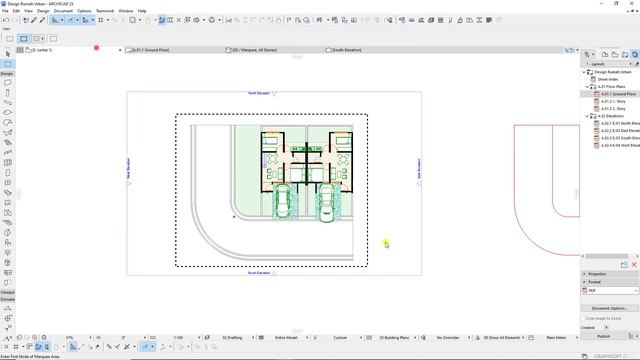Select the Shell tool
This screenshot has height=360, width=640.
point(8,132)
